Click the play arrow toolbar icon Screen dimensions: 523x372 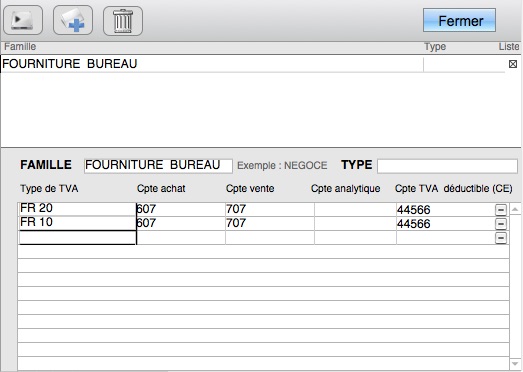[x=23, y=20]
